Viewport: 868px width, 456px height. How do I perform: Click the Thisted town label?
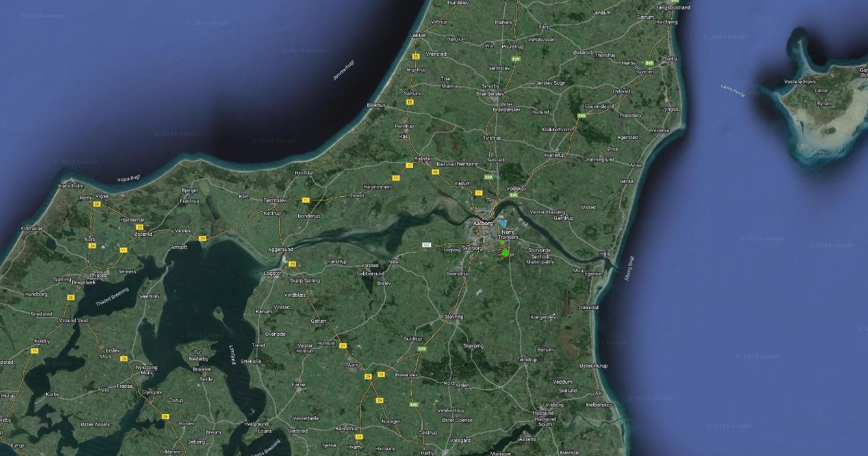click(x=98, y=275)
